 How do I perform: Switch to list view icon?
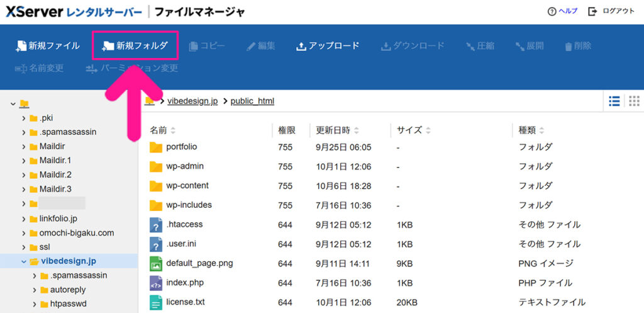point(614,101)
